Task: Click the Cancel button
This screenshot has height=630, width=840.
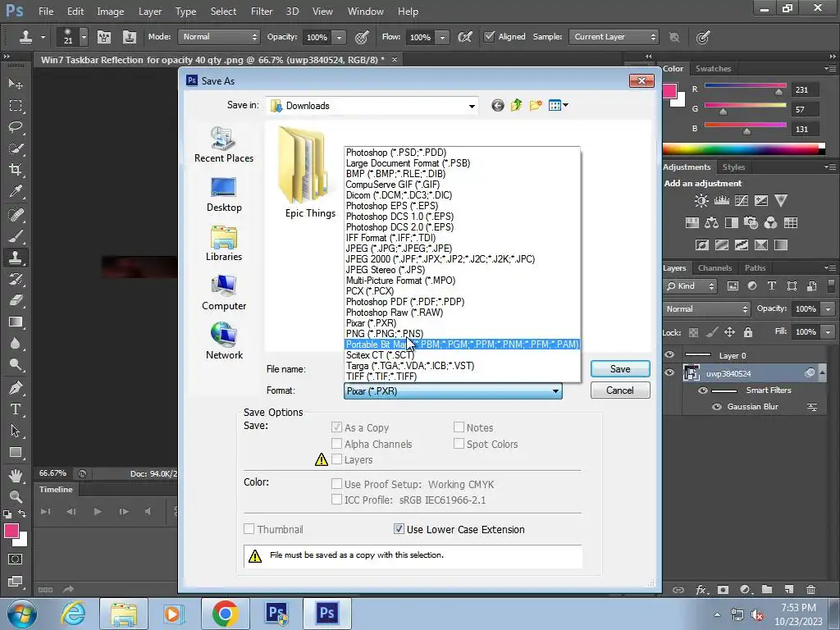Action: (620, 390)
